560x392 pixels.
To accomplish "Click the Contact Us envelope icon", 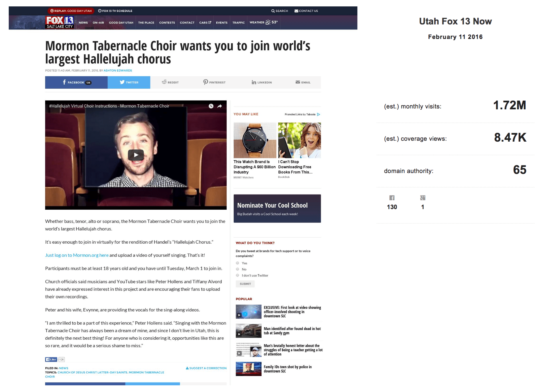I will (x=296, y=11).
